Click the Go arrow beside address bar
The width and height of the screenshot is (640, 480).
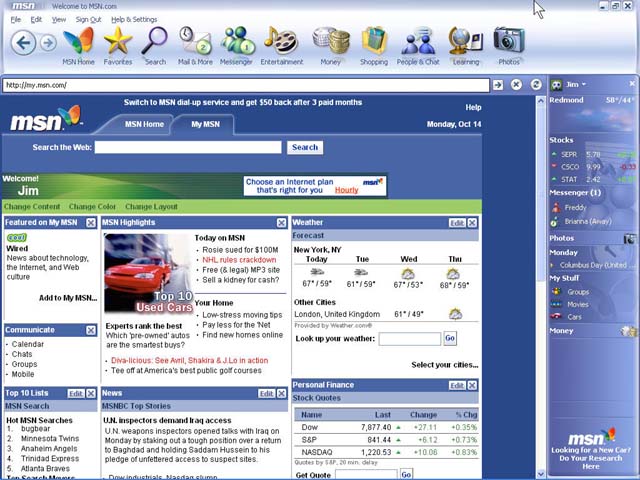[498, 85]
